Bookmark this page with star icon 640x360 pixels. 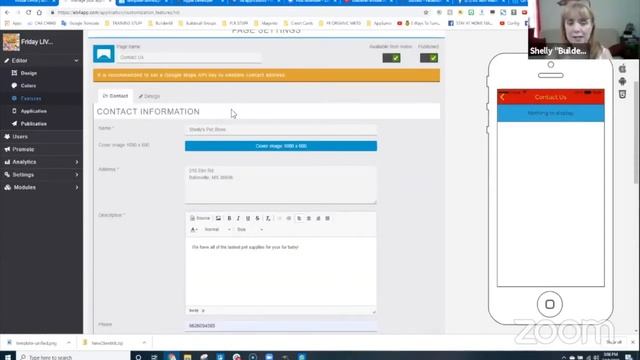click(426, 13)
